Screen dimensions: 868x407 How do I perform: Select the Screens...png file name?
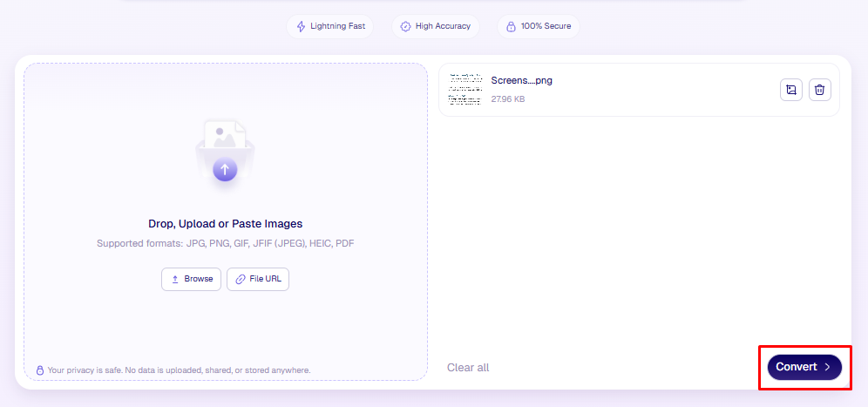click(x=521, y=81)
